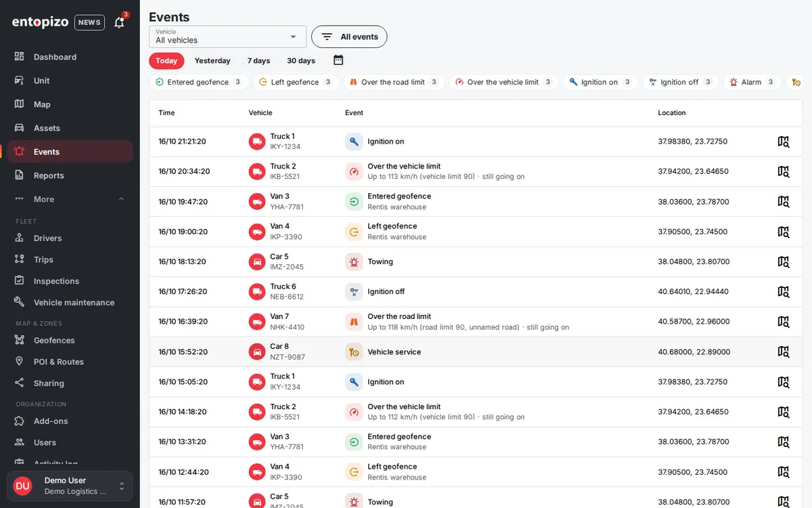Show map for the Vehicle service event

[783, 352]
